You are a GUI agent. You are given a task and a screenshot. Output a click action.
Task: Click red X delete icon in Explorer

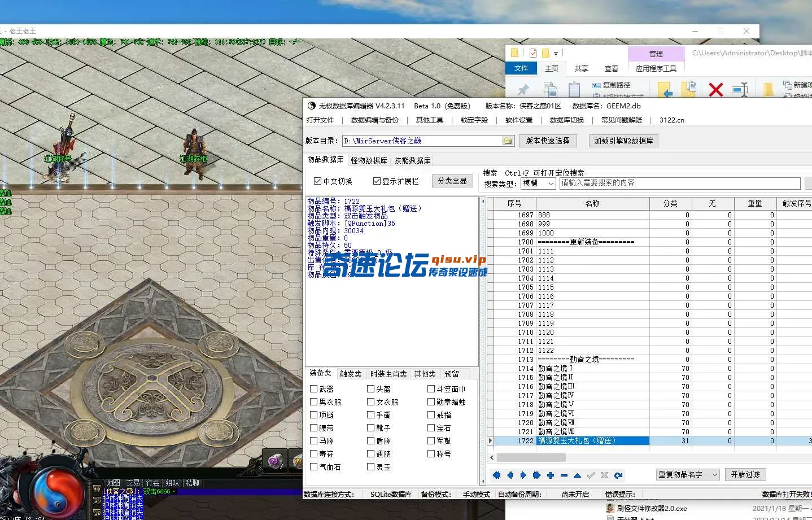(x=715, y=89)
